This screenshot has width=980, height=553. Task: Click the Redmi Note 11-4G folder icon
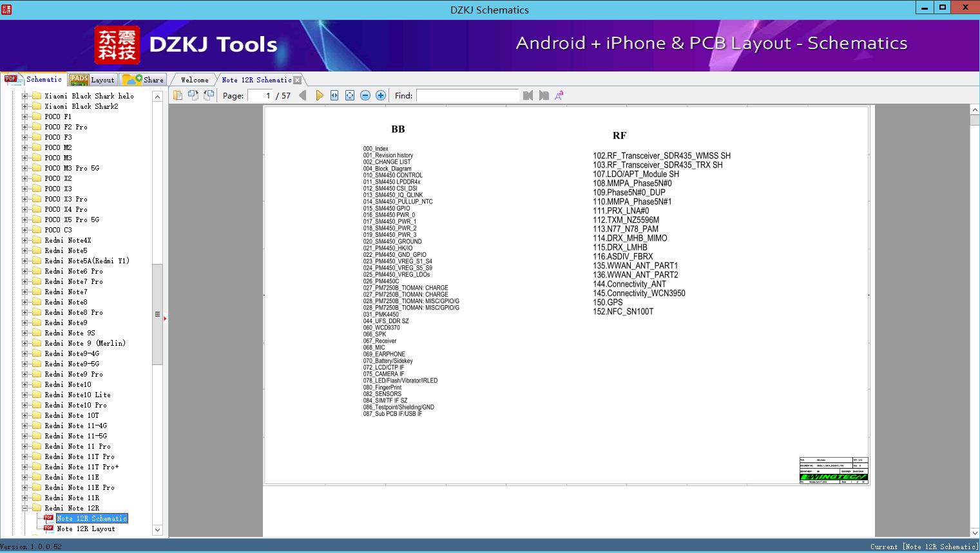37,426
